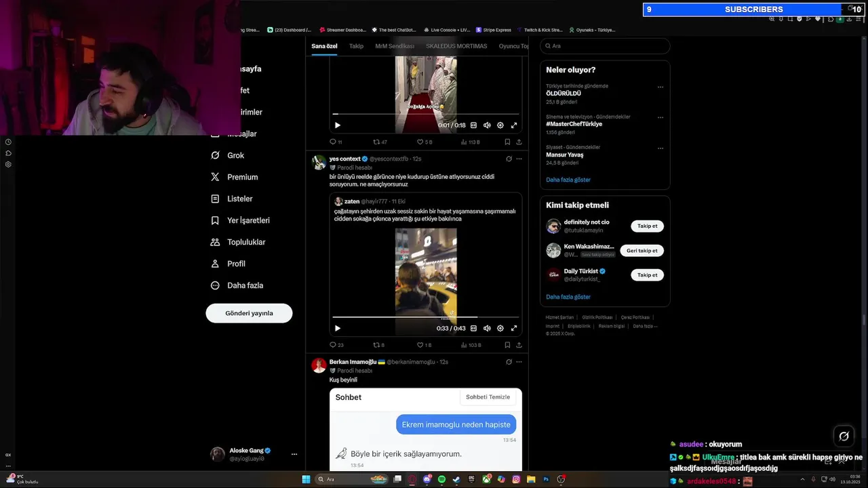Switch to the Takip tab
Image resolution: width=868 pixels, height=488 pixels.
[356, 46]
